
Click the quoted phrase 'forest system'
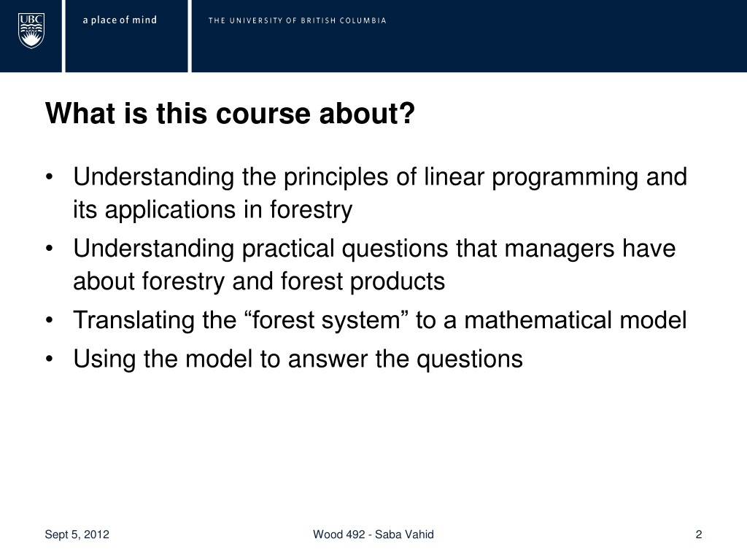[326, 320]
